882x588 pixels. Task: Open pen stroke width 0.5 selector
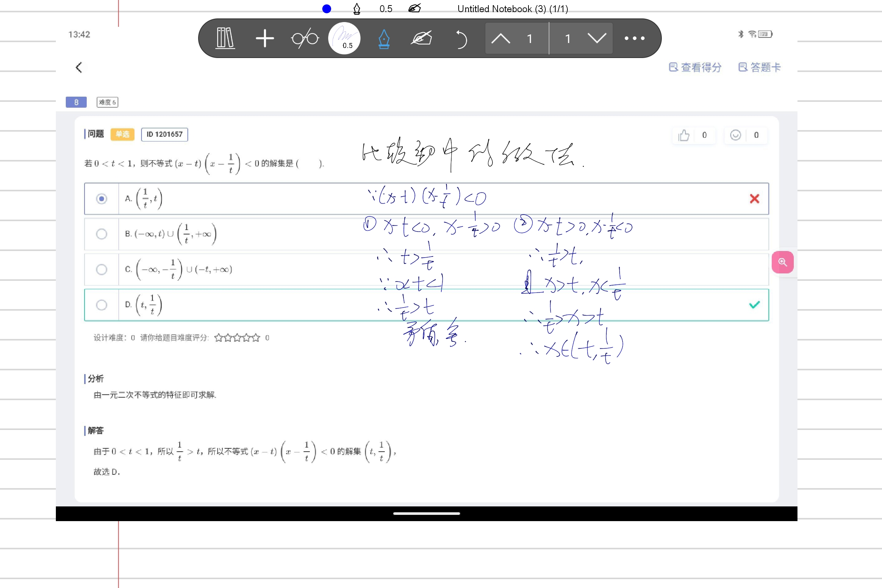[x=344, y=38]
